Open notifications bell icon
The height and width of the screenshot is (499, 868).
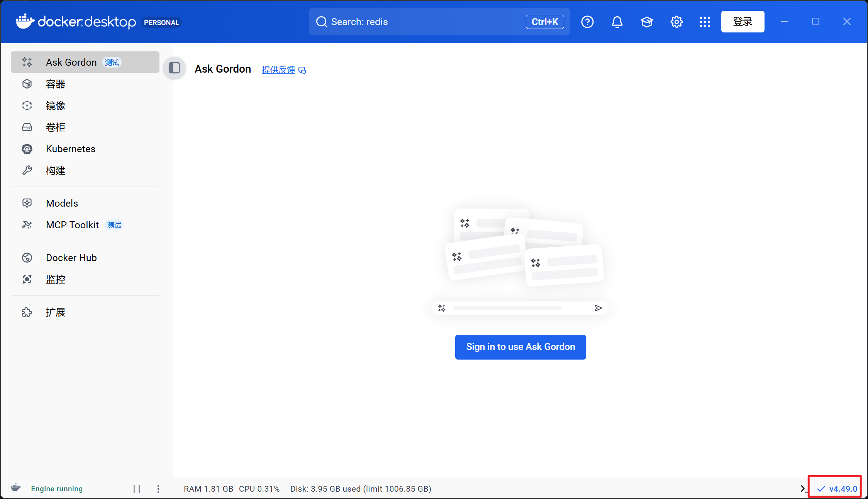click(617, 22)
